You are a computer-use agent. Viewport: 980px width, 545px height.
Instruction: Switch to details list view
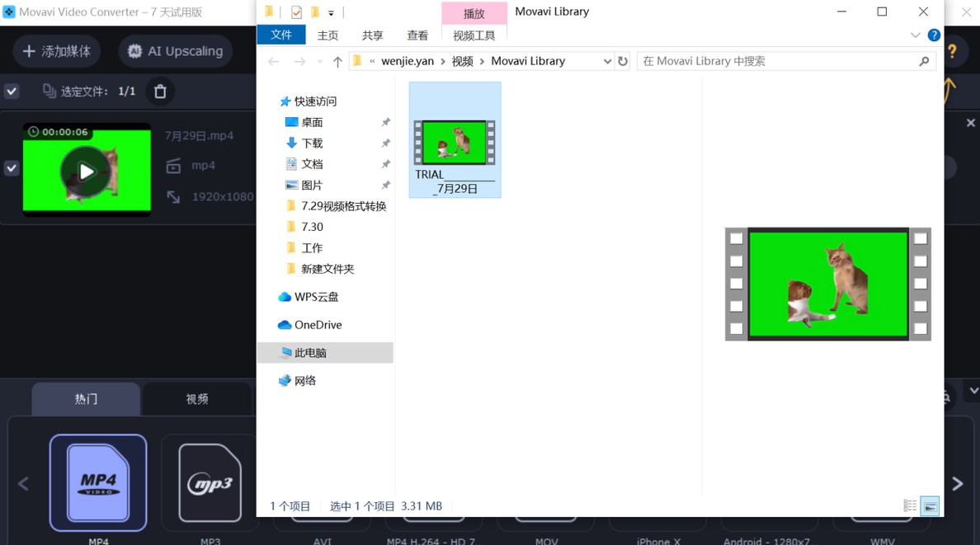[x=910, y=506]
